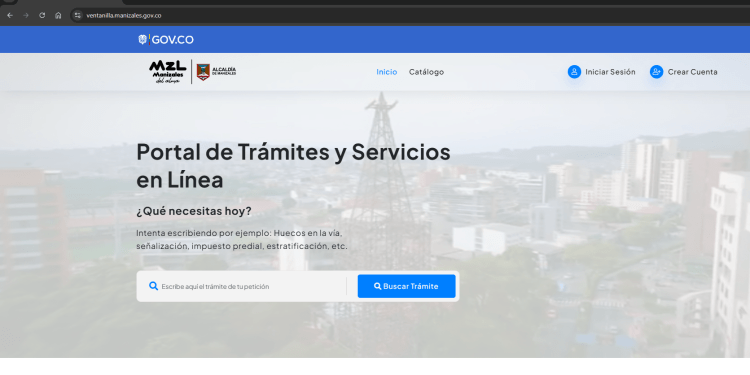Open the Catálogo menu item
This screenshot has width=750, height=375.
click(426, 72)
